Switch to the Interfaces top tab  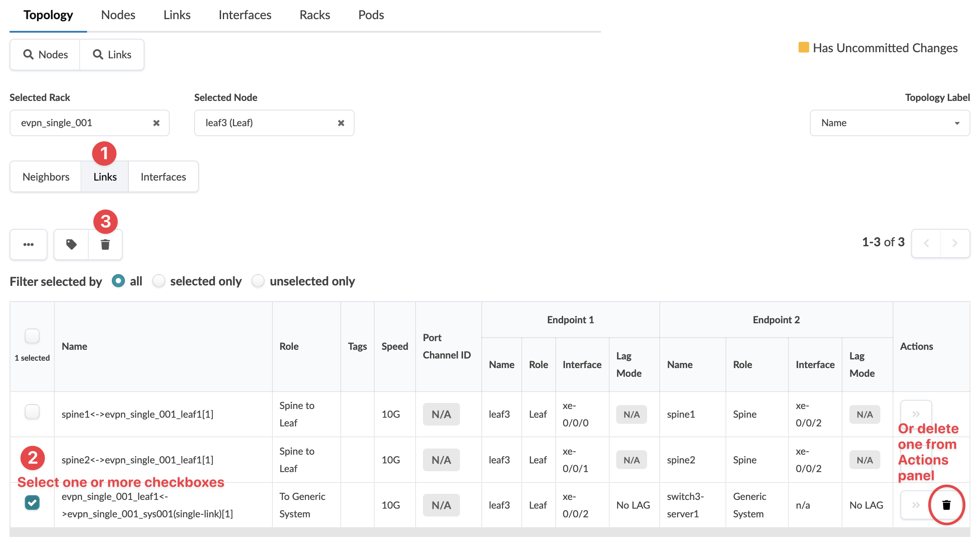[x=245, y=15]
